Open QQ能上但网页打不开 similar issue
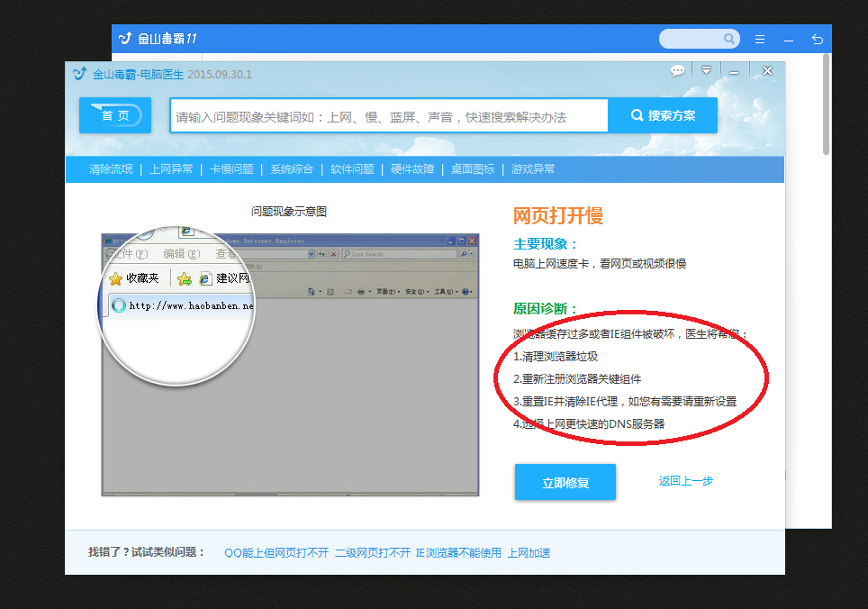 point(276,552)
